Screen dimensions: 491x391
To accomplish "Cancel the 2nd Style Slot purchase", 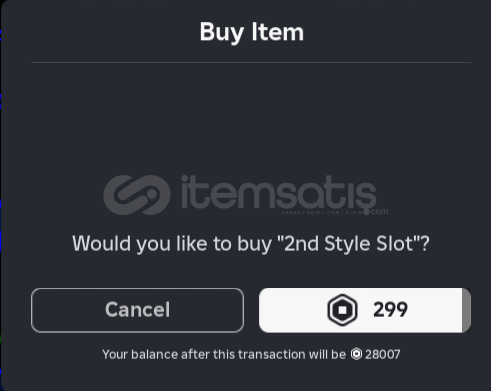I will 137,310.
